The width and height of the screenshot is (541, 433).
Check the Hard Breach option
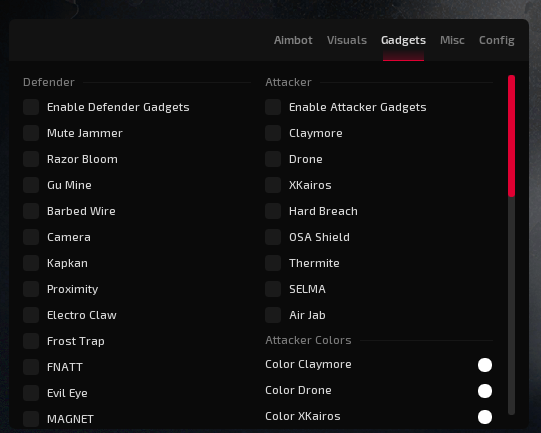click(273, 211)
